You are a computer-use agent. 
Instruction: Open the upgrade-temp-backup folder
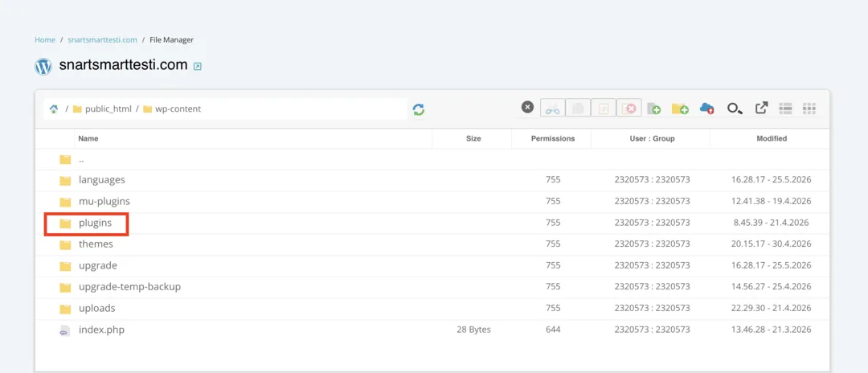(129, 287)
